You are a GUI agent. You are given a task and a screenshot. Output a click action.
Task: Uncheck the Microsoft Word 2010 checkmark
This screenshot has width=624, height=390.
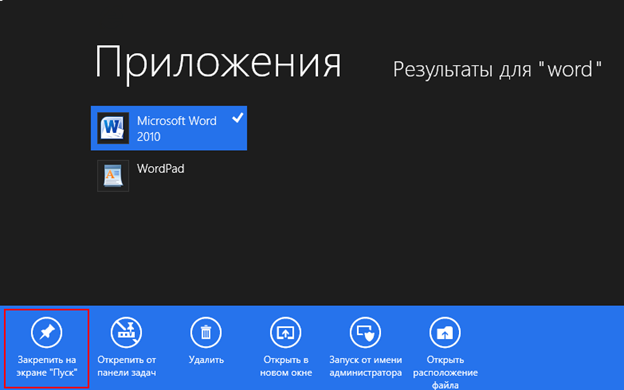point(238,118)
